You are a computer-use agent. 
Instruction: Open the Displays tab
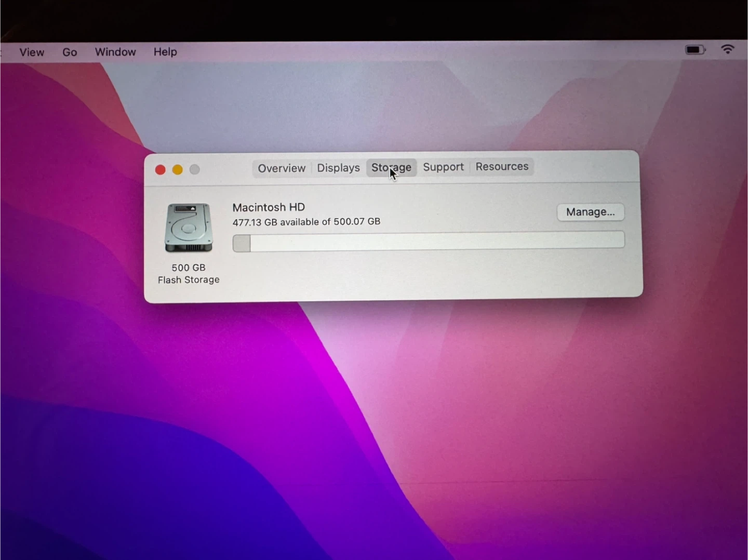point(338,168)
